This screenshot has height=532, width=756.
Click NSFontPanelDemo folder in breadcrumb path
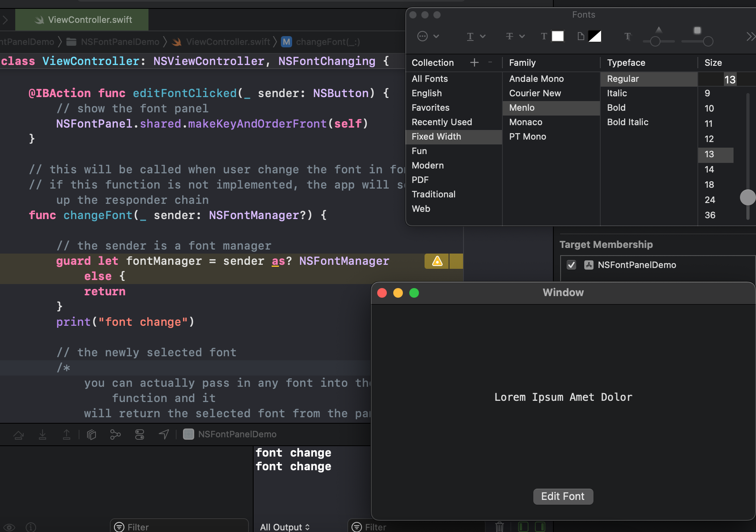coord(113,42)
